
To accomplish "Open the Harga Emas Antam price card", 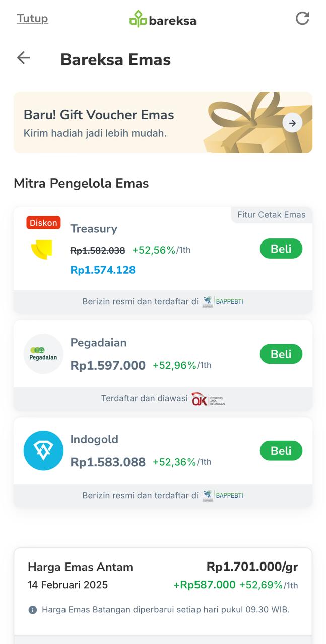I will (x=163, y=584).
